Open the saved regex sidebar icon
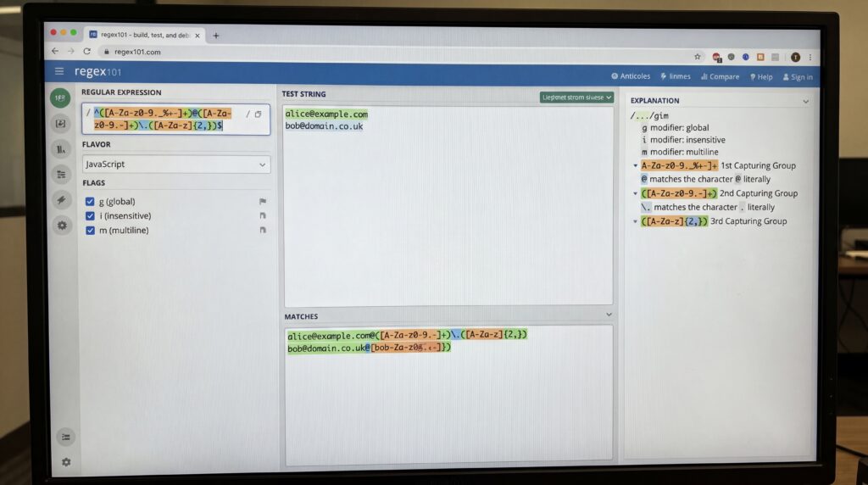The width and height of the screenshot is (868, 485). click(61, 124)
